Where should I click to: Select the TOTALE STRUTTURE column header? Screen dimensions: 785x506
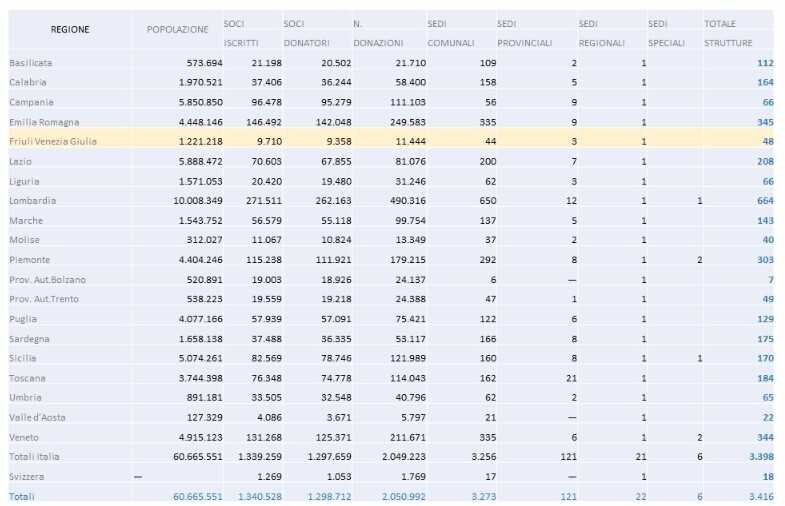click(729, 32)
